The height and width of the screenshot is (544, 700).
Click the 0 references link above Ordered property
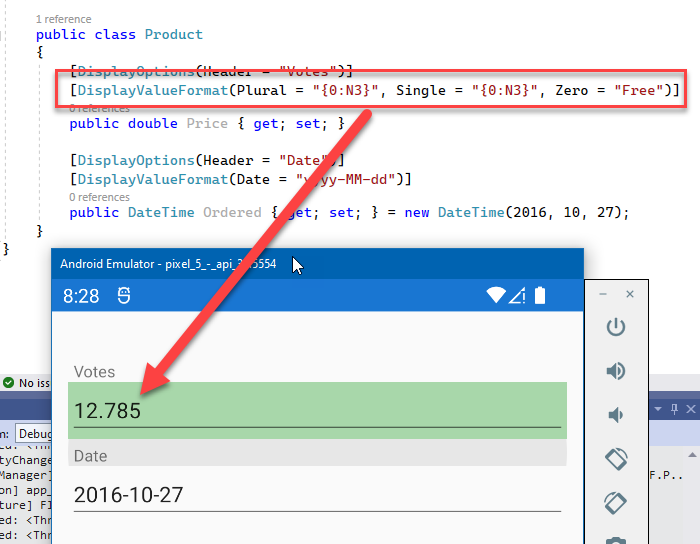click(99, 198)
